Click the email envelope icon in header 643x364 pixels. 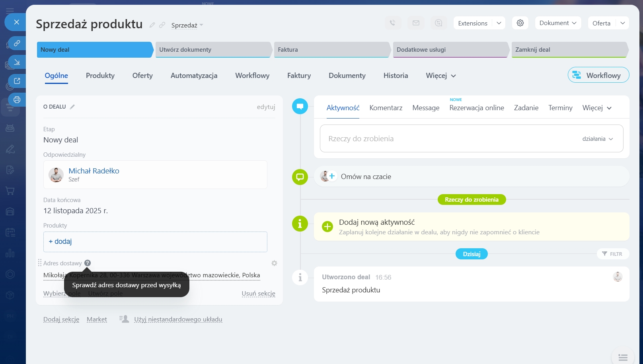[x=416, y=23]
